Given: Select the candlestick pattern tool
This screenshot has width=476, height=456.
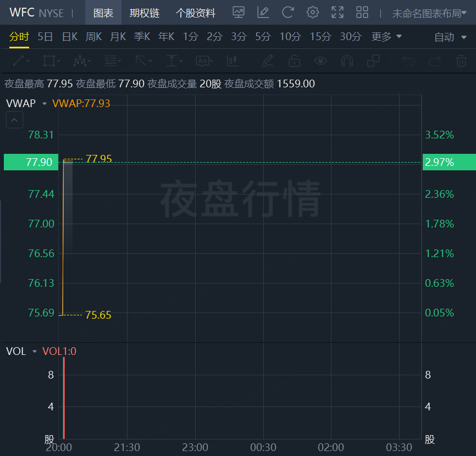Looking at the screenshot, I should point(233,60).
